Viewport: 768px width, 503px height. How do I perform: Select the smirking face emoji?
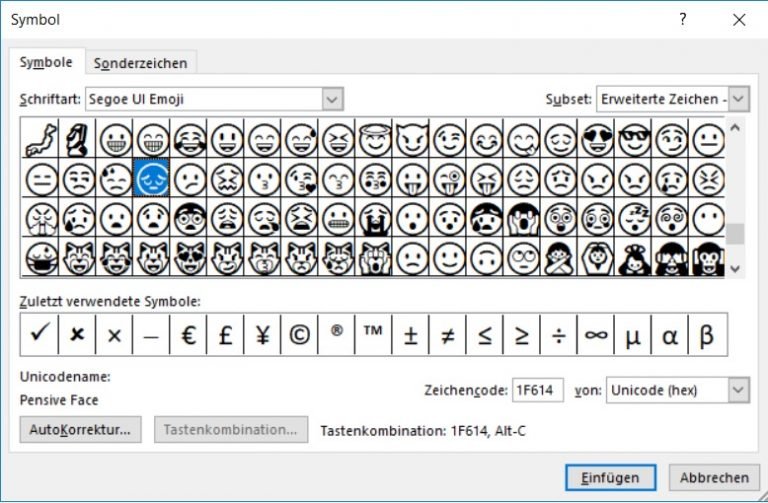tap(672, 139)
